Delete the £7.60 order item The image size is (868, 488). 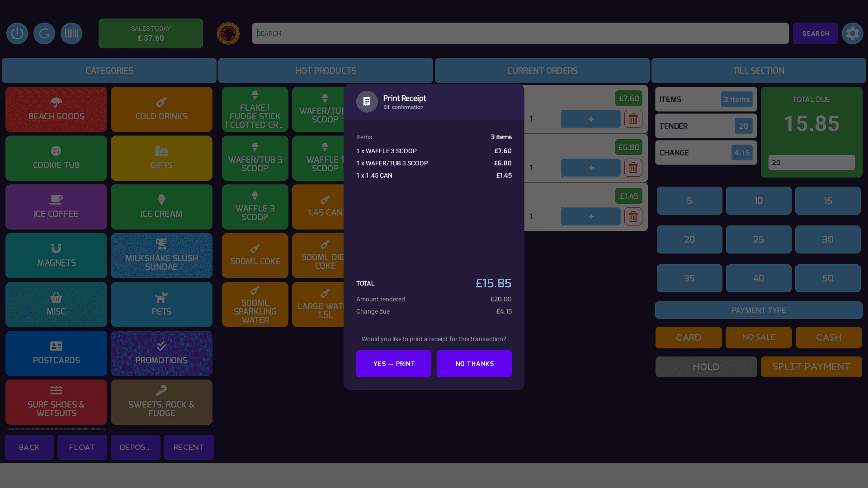coord(633,119)
